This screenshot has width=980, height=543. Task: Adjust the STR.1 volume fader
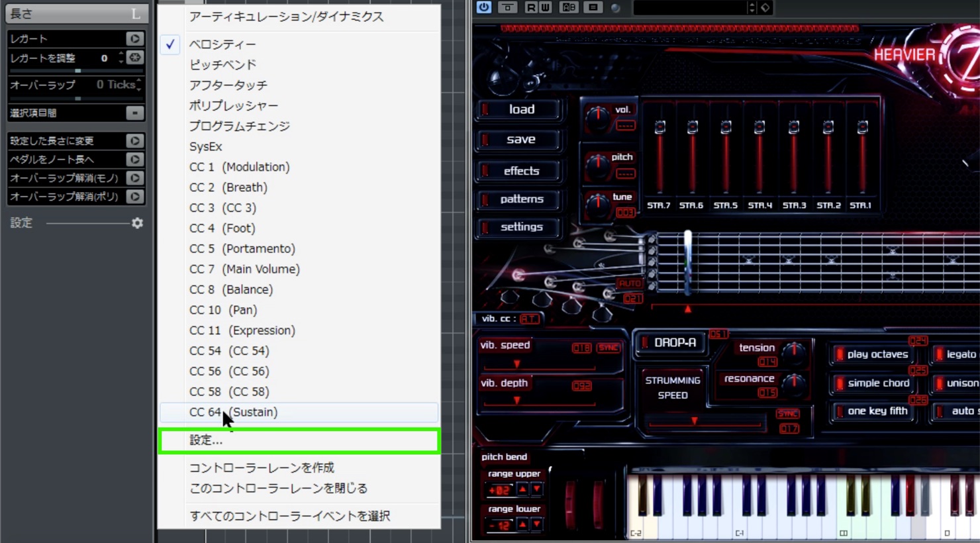(x=862, y=128)
